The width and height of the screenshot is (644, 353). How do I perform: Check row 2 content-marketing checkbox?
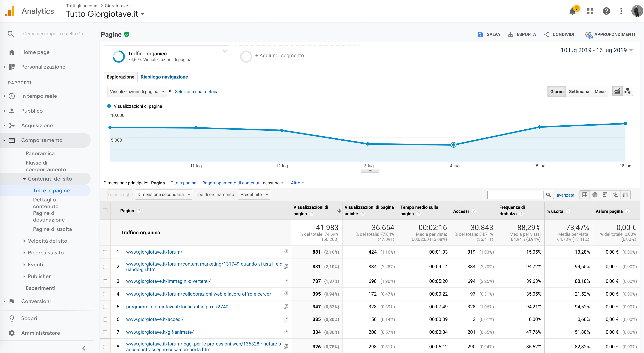click(105, 267)
